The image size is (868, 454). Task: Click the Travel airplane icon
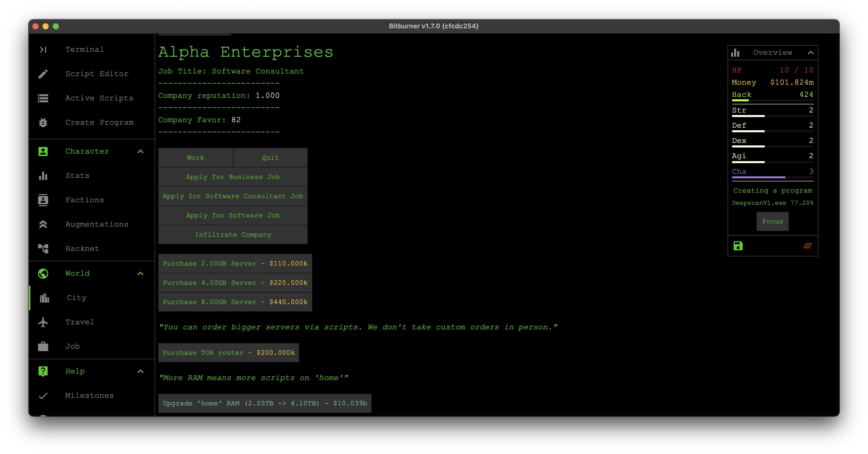click(43, 322)
